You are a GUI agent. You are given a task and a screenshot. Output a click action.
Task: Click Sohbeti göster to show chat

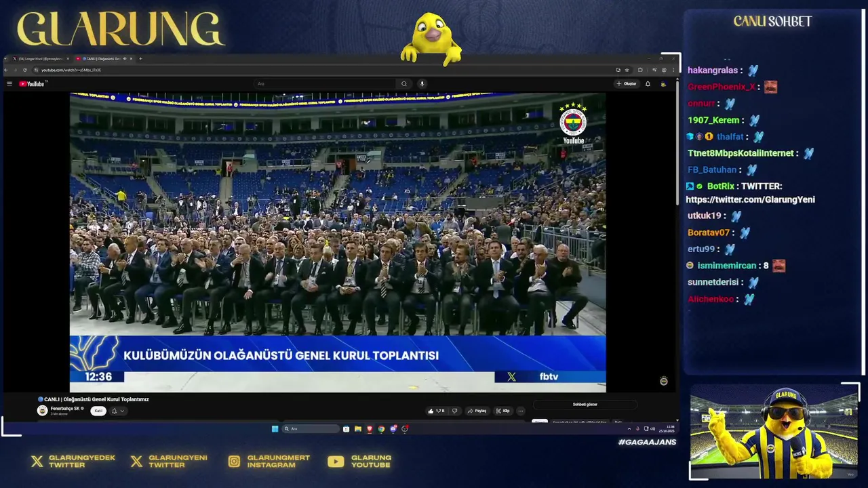pyautogui.click(x=585, y=405)
